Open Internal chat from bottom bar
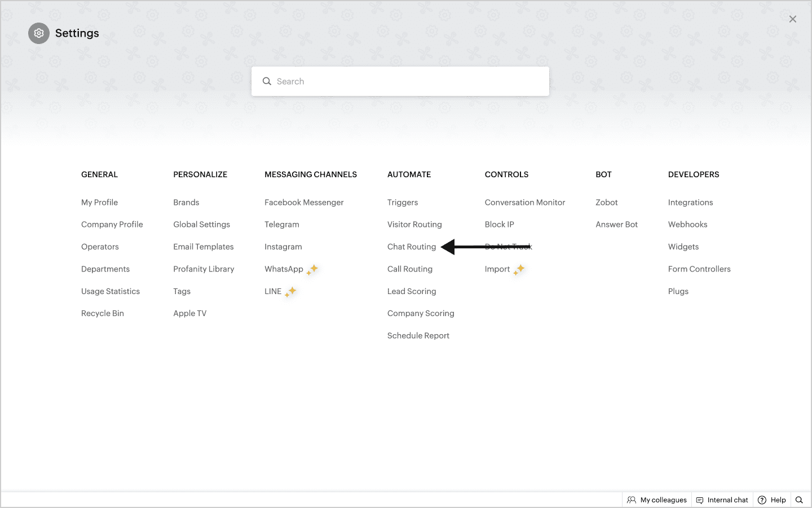812x508 pixels. click(x=722, y=500)
